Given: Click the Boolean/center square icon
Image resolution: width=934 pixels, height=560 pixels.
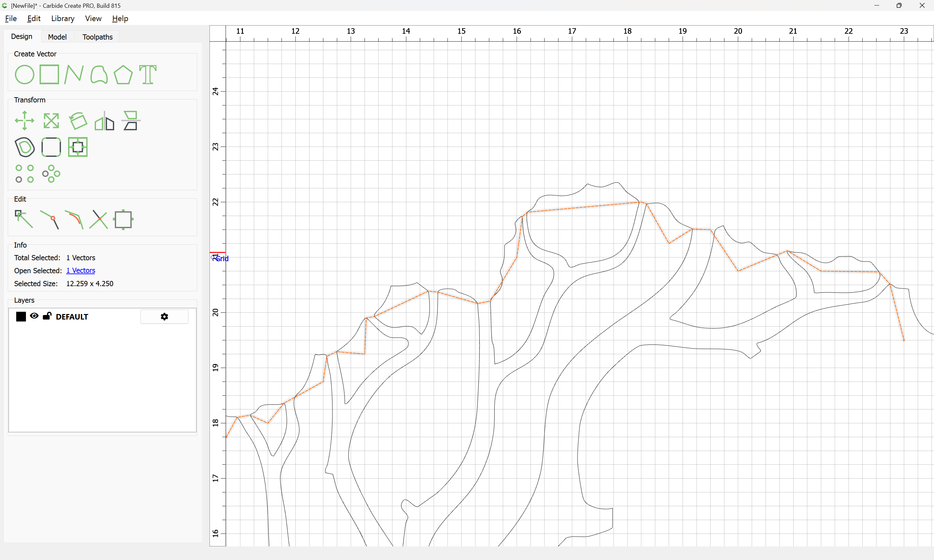Looking at the screenshot, I should pos(78,147).
